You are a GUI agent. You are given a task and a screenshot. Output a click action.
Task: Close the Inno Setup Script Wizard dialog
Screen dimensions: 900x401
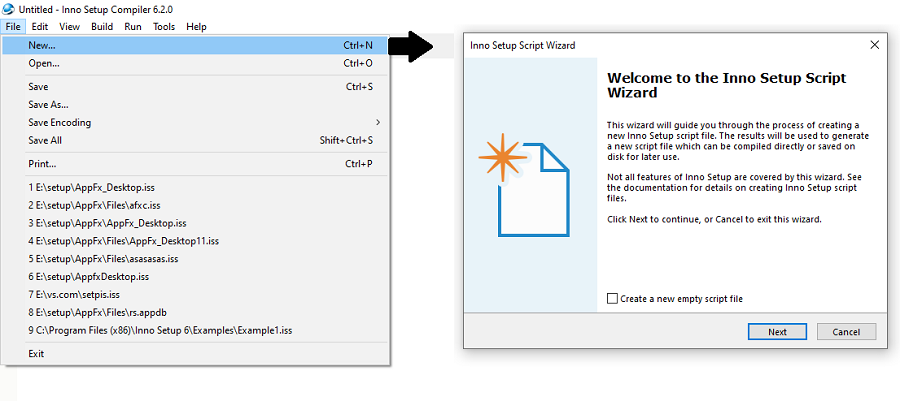click(x=875, y=45)
